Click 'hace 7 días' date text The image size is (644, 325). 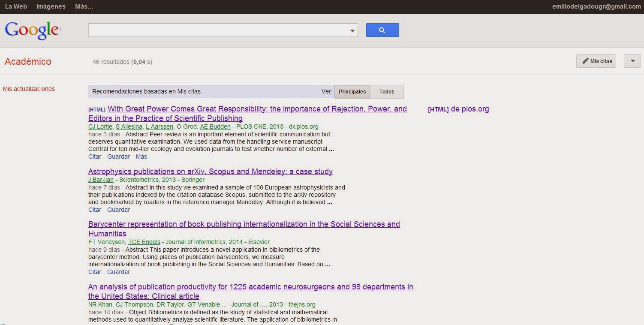(x=104, y=187)
